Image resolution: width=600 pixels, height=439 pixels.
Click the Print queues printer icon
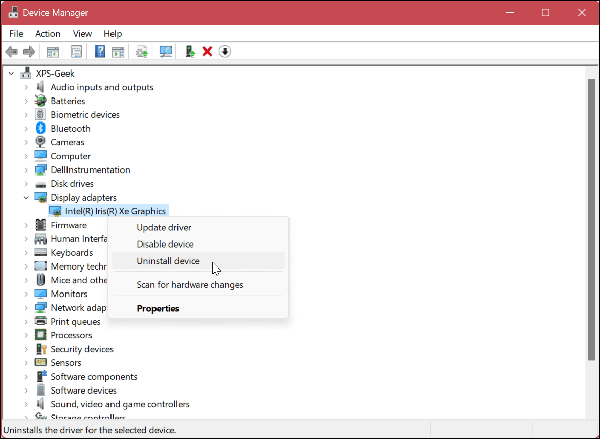(40, 321)
